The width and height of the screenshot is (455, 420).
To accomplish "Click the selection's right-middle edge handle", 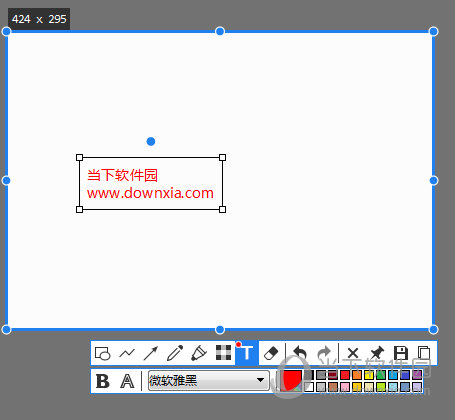I will click(433, 180).
